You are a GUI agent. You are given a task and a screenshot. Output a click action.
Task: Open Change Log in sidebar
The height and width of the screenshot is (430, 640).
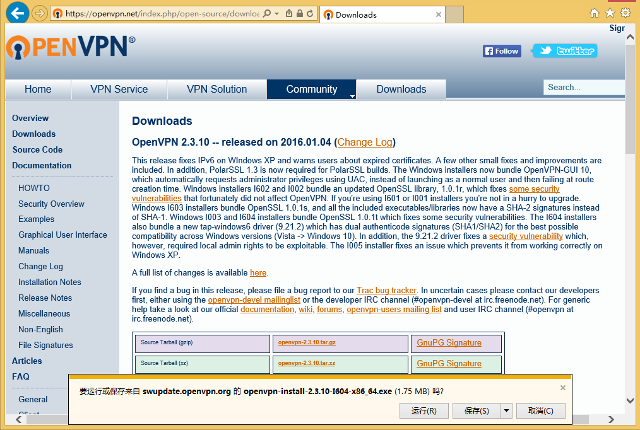[40, 266]
